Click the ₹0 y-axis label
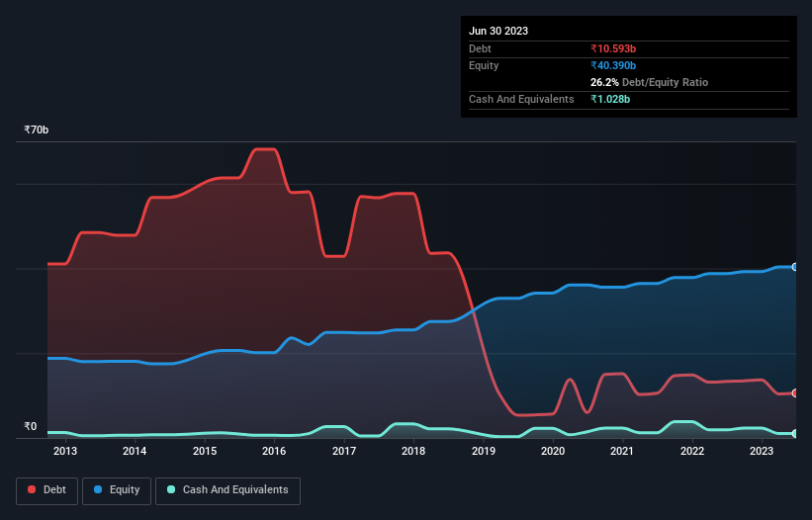The height and width of the screenshot is (520, 812). point(31,426)
